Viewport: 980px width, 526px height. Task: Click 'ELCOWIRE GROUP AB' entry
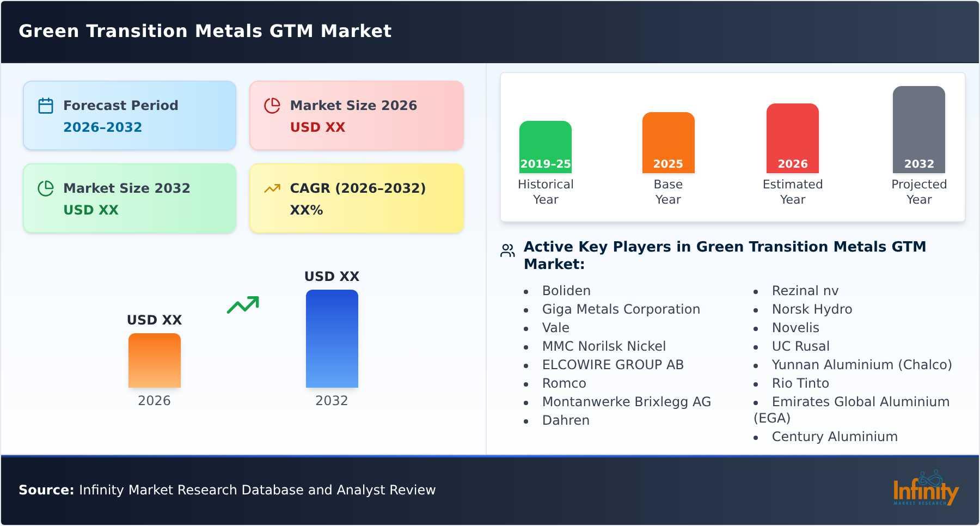point(613,365)
